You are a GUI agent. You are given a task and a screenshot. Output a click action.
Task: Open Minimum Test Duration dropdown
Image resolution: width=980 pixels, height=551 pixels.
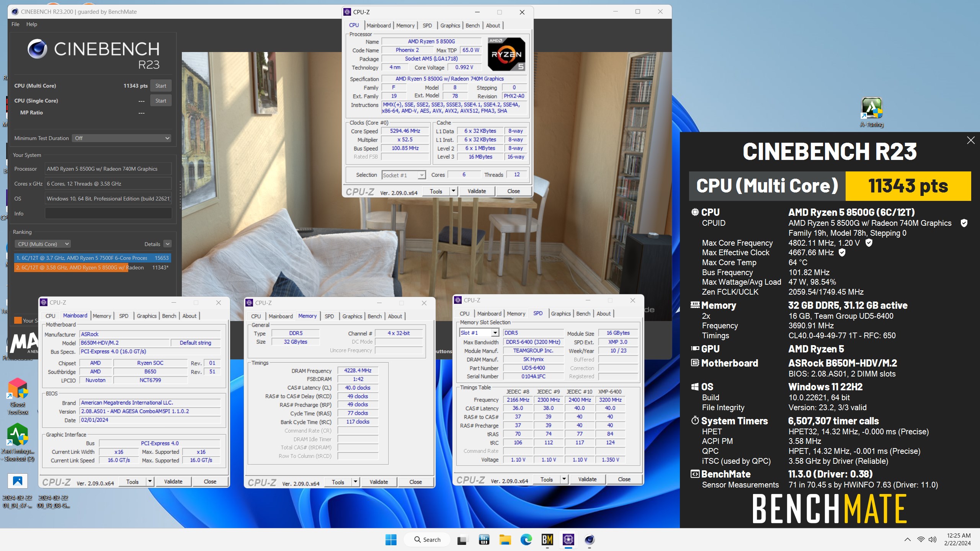click(x=121, y=138)
